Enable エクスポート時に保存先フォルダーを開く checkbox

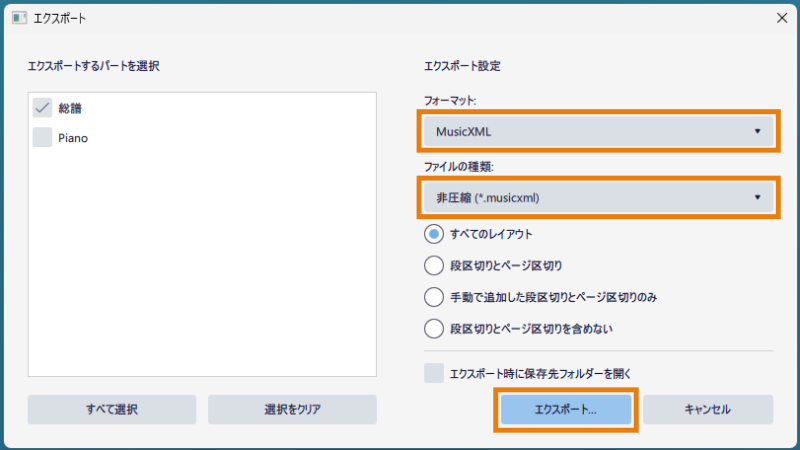point(434,373)
